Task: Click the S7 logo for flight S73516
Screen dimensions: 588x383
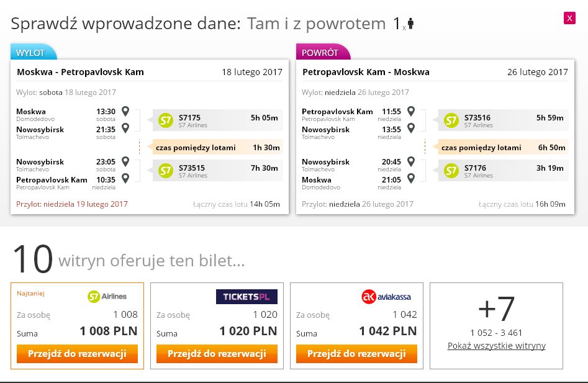Action: point(451,120)
